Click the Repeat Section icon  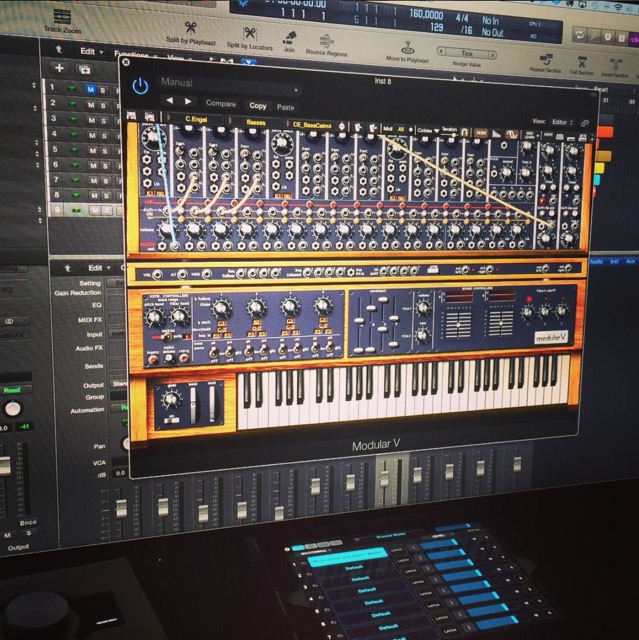pyautogui.click(x=546, y=60)
